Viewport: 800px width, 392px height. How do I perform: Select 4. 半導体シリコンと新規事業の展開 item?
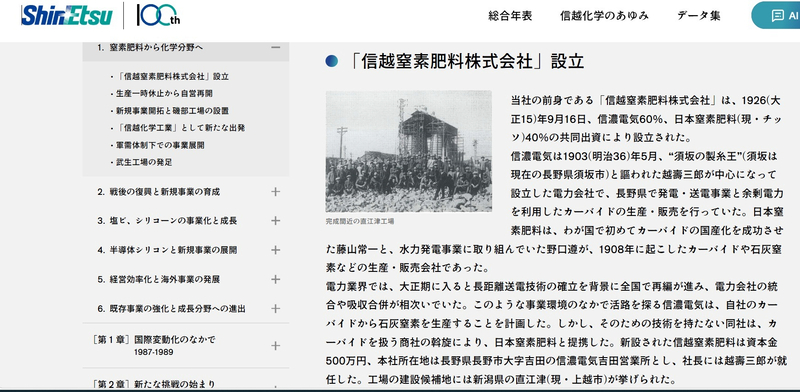point(167,250)
